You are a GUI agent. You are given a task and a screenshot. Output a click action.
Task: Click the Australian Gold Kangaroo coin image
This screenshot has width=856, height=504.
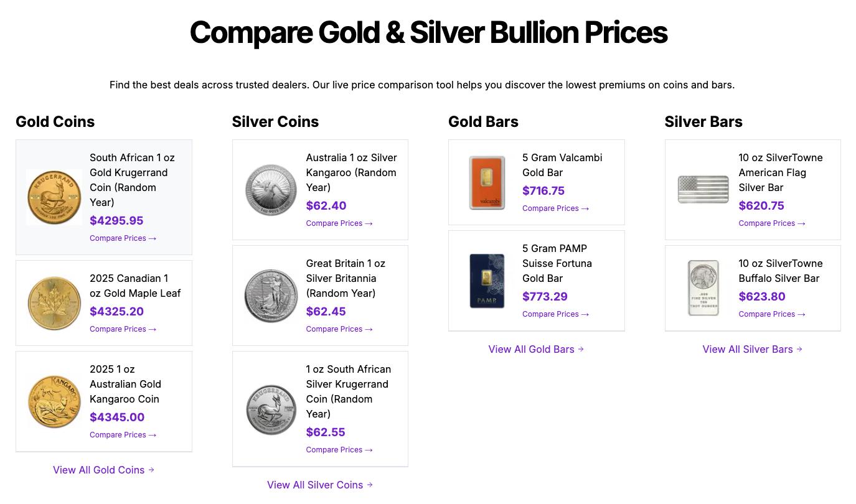(54, 401)
